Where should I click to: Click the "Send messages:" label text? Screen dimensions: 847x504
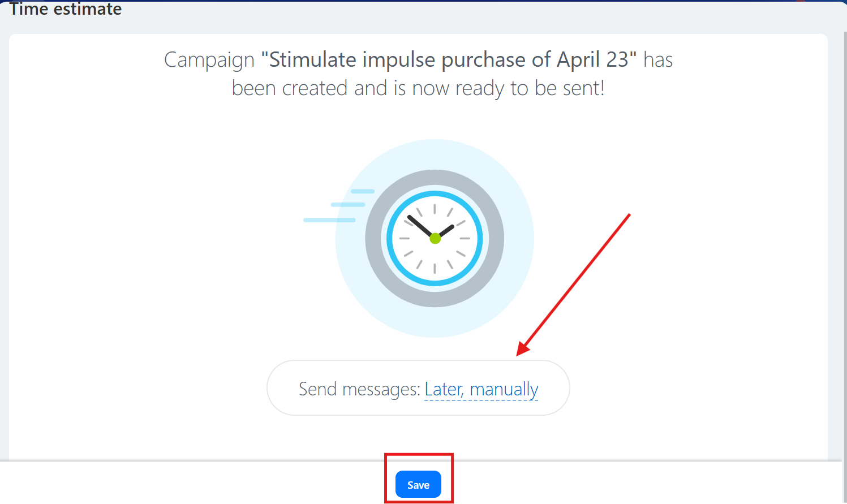pos(359,389)
